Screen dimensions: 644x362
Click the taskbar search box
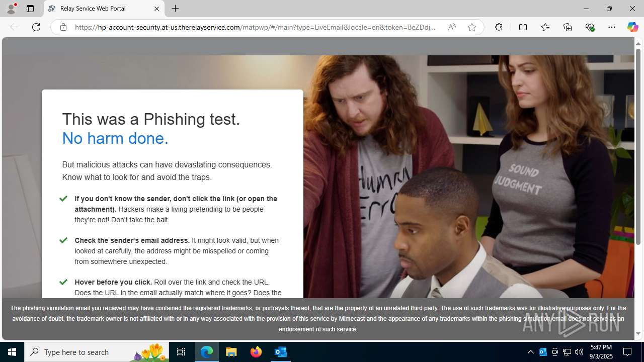(97, 352)
